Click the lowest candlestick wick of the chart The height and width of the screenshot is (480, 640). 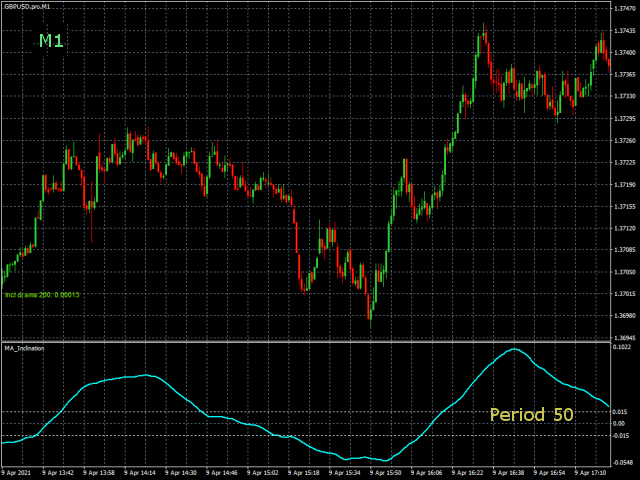(371, 324)
